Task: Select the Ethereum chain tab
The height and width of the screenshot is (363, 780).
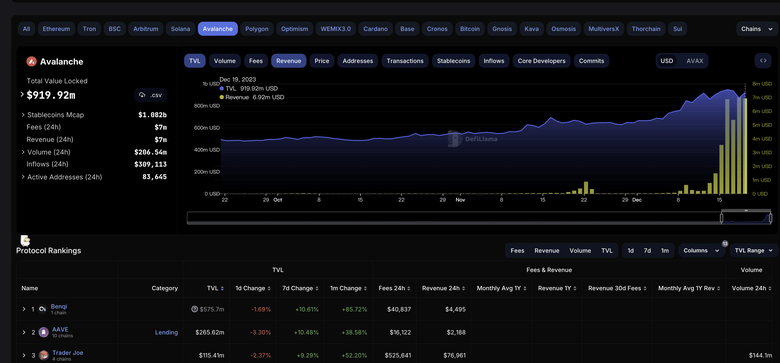Action: tap(56, 29)
